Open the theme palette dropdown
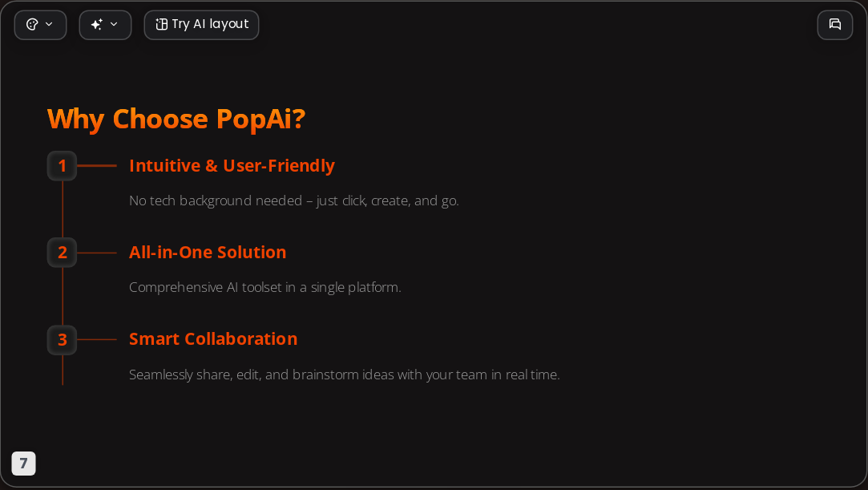The width and height of the screenshot is (868, 490). (40, 25)
